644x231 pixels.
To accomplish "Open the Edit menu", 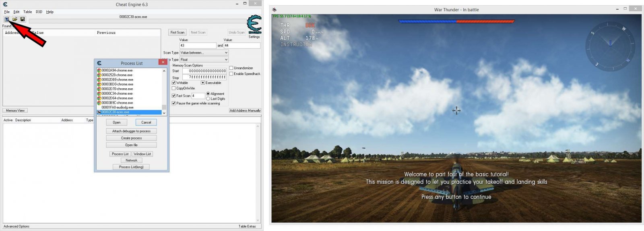I will (17, 12).
